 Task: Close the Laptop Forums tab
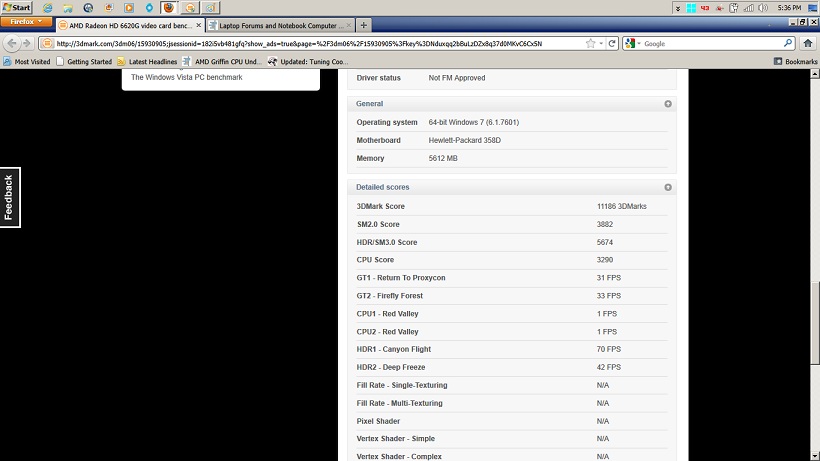tap(349, 25)
